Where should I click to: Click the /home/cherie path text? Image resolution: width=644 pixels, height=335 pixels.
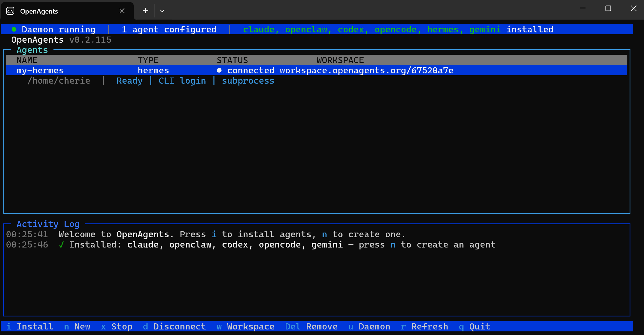58,81
